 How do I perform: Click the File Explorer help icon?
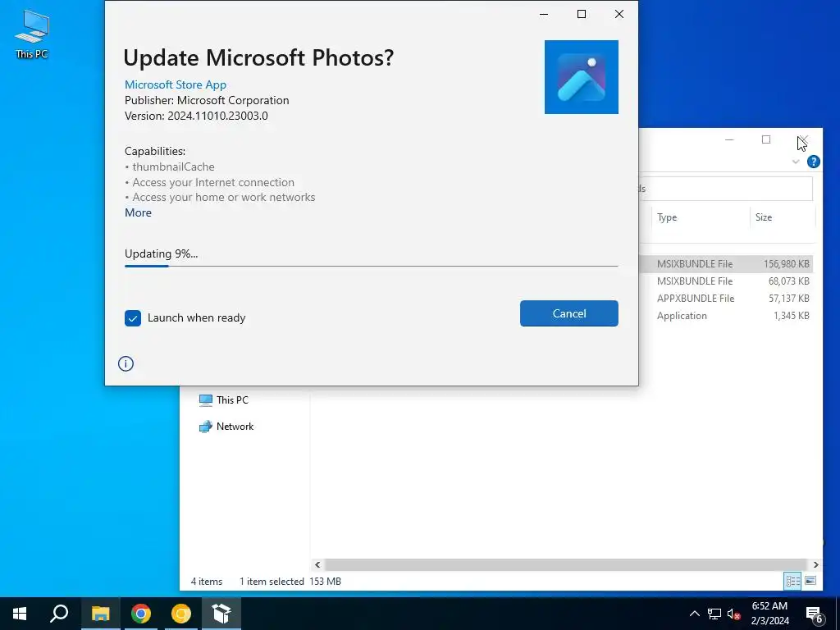click(x=813, y=162)
